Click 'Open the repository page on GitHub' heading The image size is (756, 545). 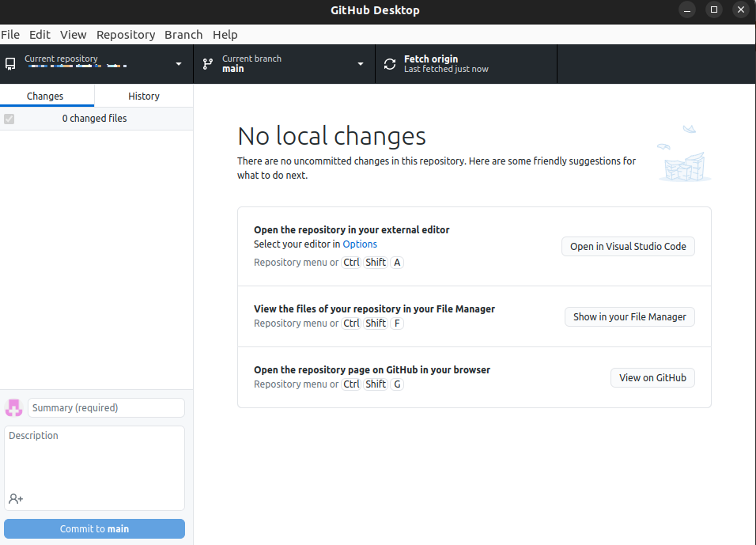pyautogui.click(x=372, y=369)
